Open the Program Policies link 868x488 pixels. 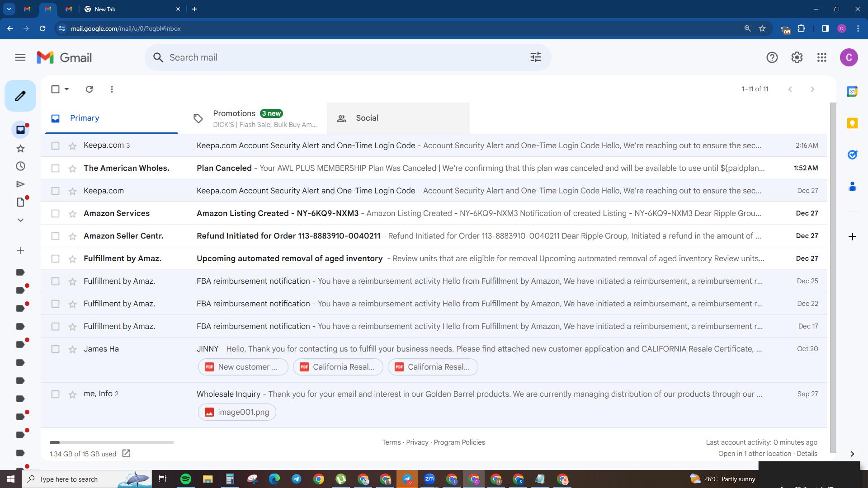(459, 442)
